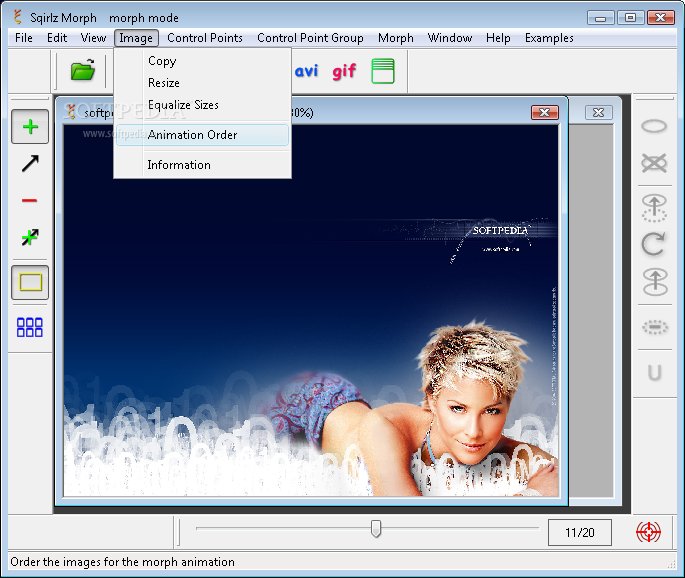Open the File menu
The image size is (685, 578).
24,38
